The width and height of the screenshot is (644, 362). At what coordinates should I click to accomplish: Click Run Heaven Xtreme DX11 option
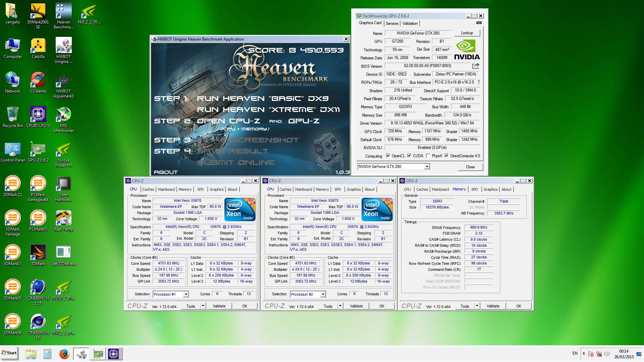[268, 110]
